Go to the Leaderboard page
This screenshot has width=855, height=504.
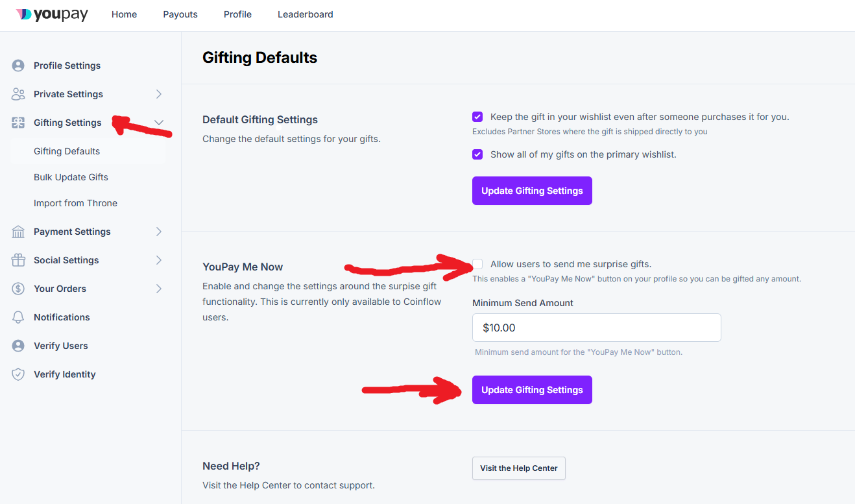306,14
